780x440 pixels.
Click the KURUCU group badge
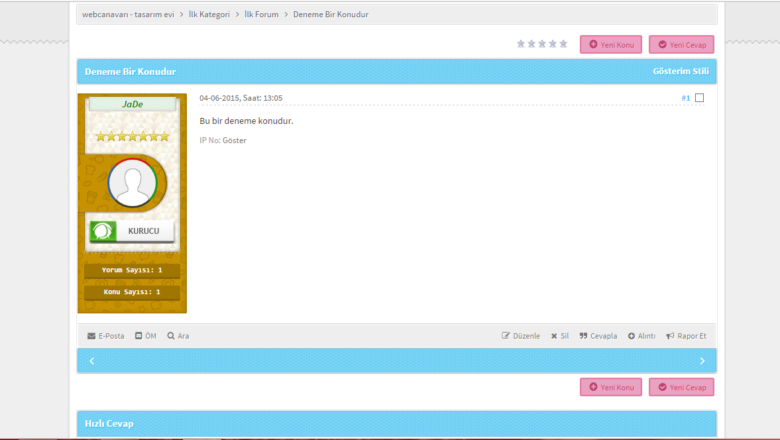coord(132,231)
